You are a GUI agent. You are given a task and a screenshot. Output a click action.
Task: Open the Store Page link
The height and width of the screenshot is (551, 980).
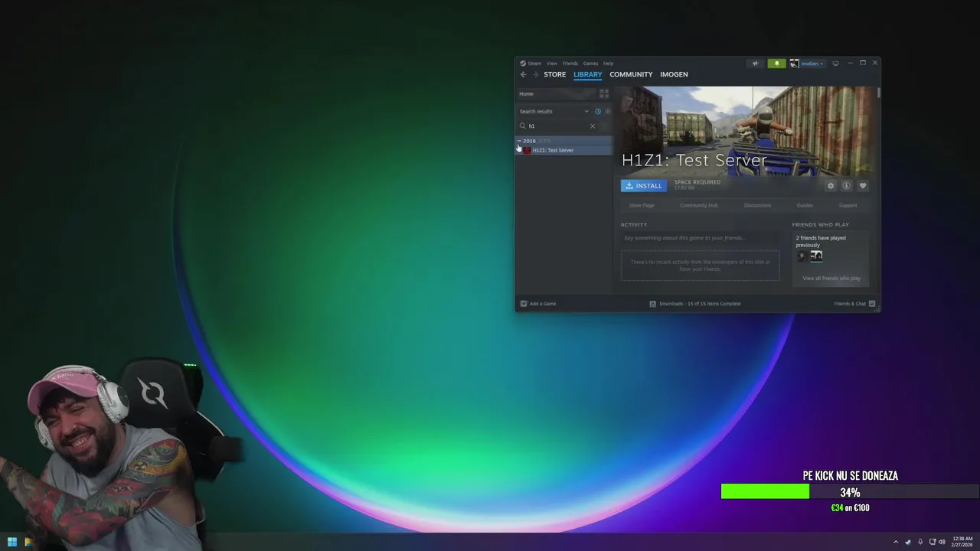point(642,205)
